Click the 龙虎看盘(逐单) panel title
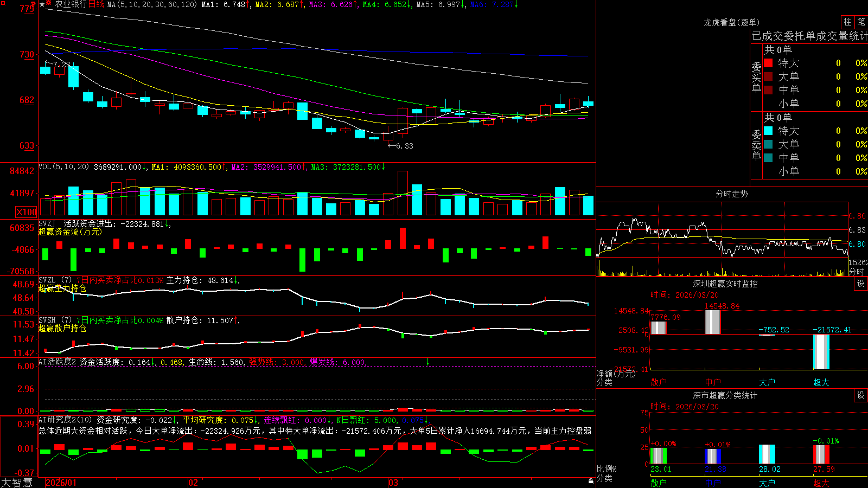The image size is (868, 488). [731, 22]
